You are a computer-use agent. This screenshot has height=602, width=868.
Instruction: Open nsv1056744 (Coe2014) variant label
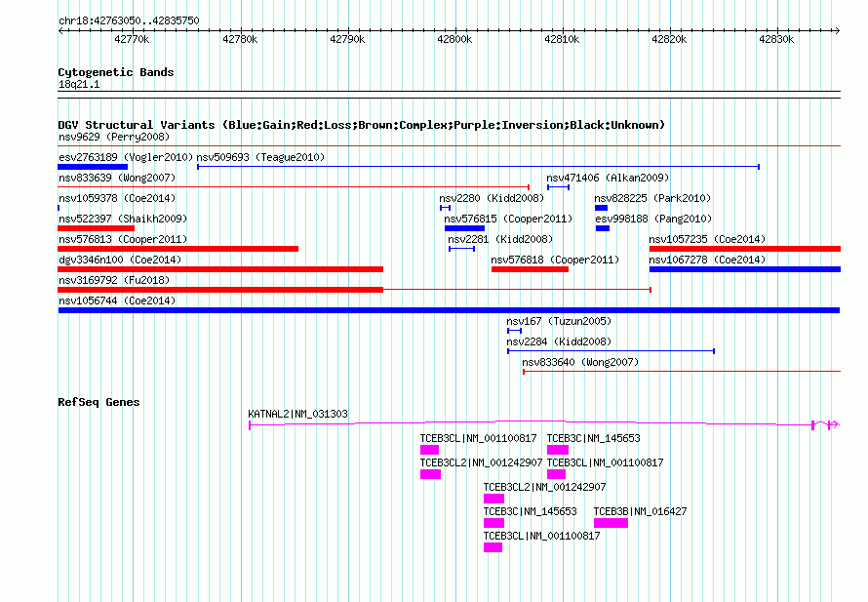pos(117,301)
